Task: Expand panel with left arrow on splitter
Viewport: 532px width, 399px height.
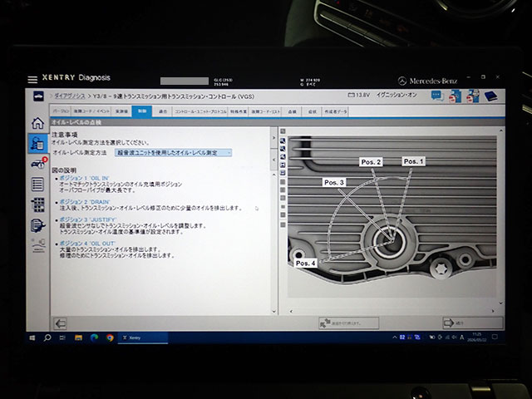Action: pos(273,160)
